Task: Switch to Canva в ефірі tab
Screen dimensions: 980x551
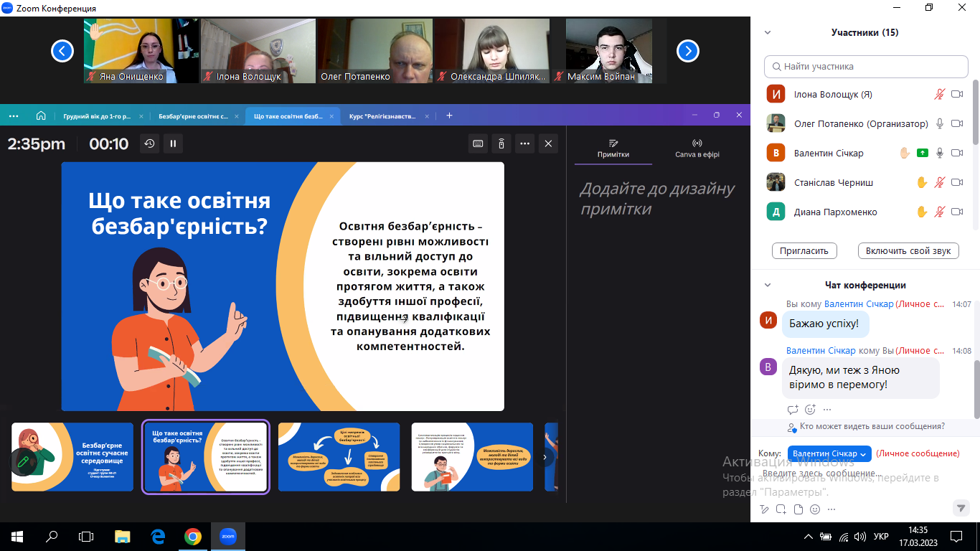Action: point(697,149)
